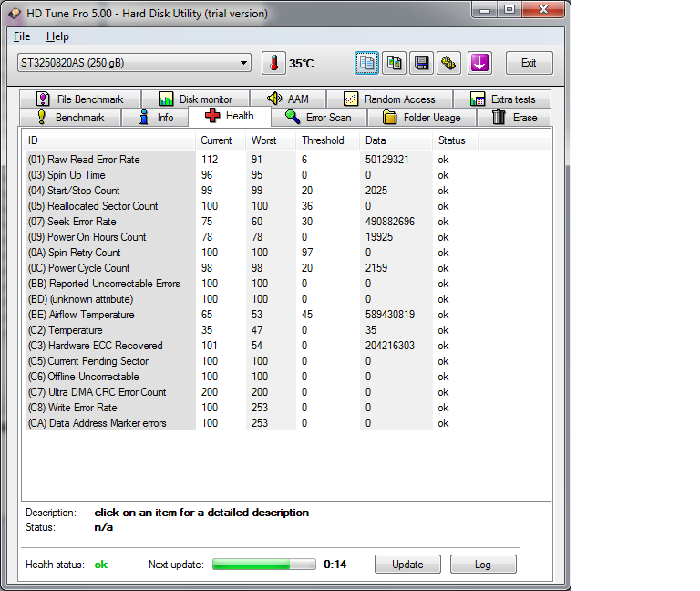Select the (BE) Airflow Temperature row
The image size is (700, 591).
[252, 315]
